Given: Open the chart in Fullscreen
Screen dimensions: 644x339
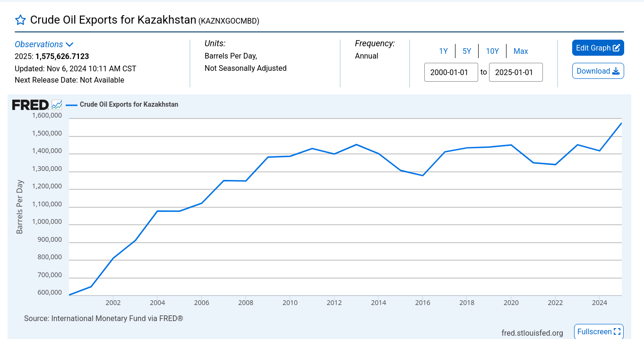Looking at the screenshot, I should tap(599, 331).
